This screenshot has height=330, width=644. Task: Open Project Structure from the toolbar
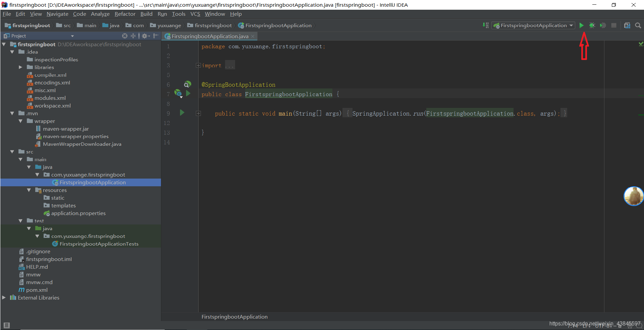(x=627, y=25)
